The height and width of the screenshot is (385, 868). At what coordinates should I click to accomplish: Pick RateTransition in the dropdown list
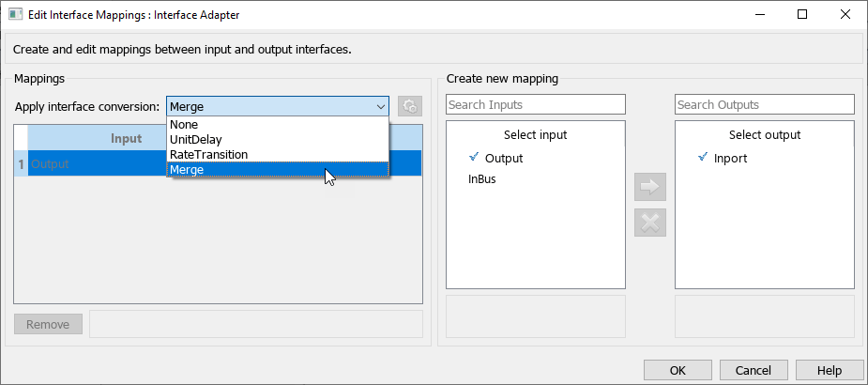point(208,154)
